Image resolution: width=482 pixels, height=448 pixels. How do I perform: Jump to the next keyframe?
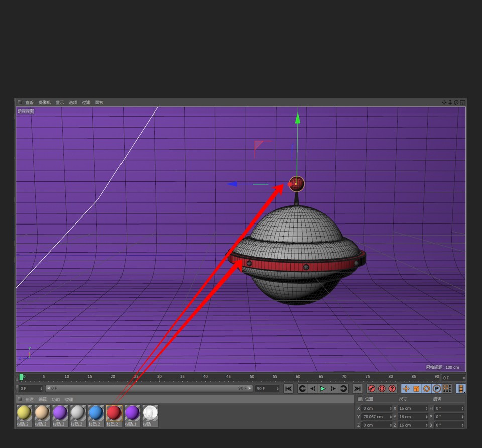(343, 389)
